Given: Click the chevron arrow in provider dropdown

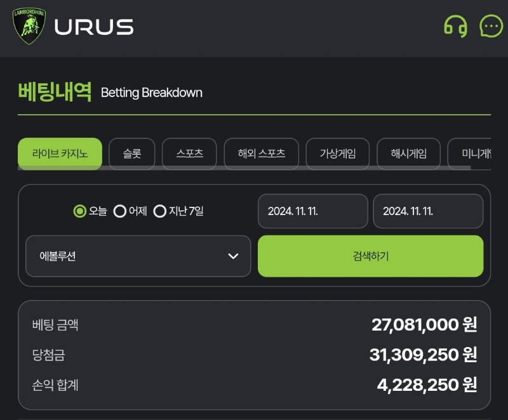Looking at the screenshot, I should coord(233,256).
